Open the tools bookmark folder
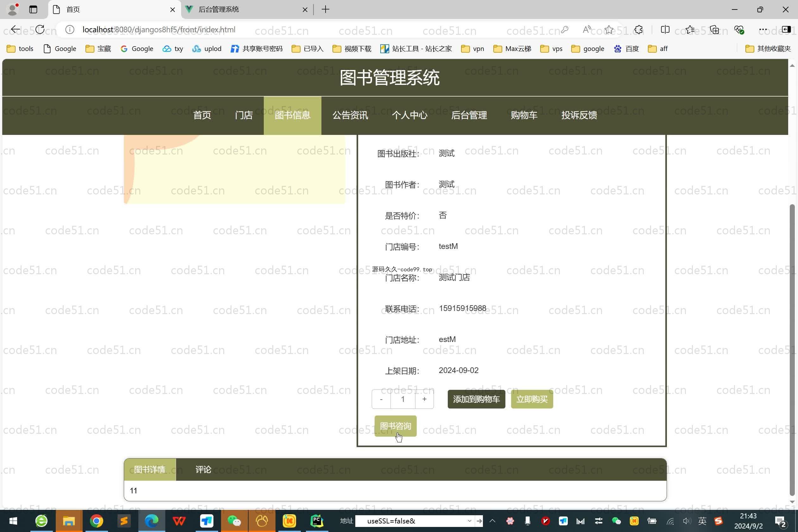Viewport: 798px width, 532px height. (x=20, y=48)
